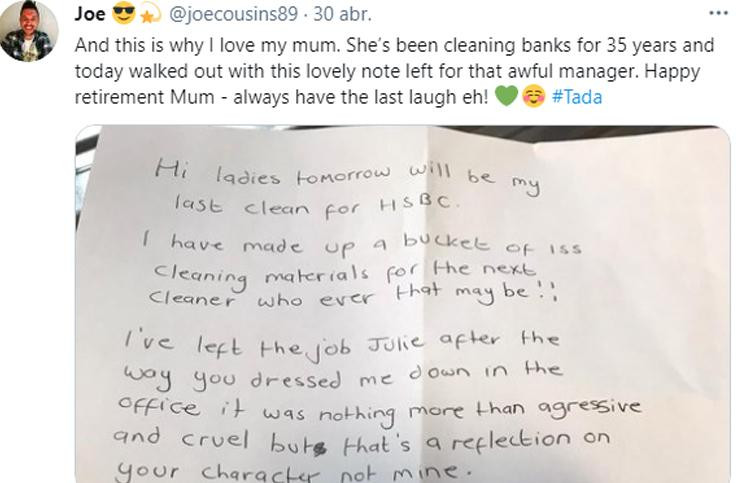Click 'your character not mine' note line
745x483 pixels.
[287, 471]
